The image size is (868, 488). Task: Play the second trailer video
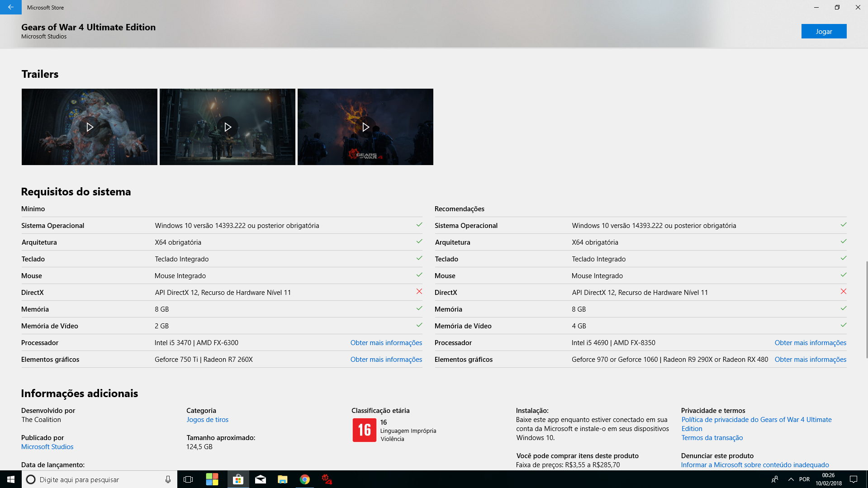[x=228, y=127]
